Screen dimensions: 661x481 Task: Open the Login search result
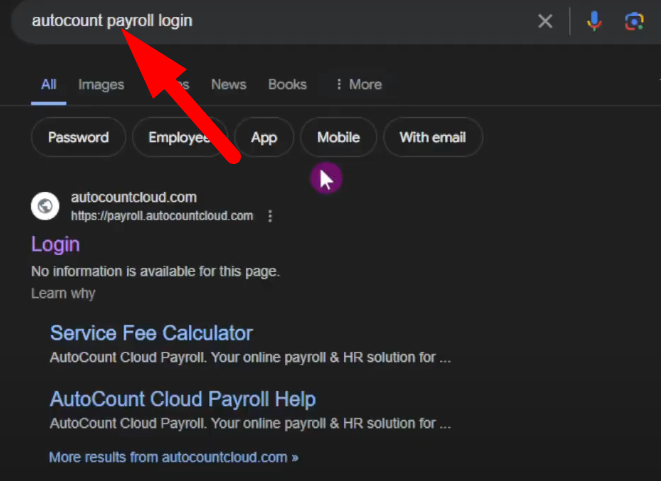pyautogui.click(x=56, y=245)
